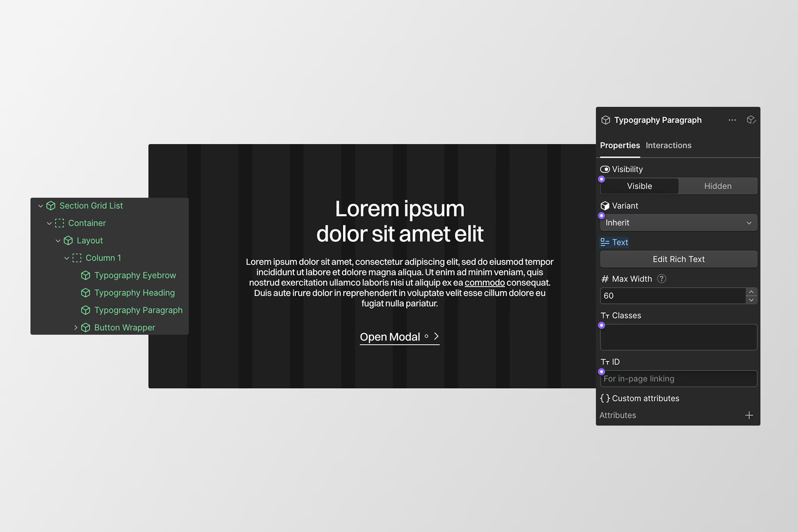Click the Text property label
The width and height of the screenshot is (798, 532).
[x=620, y=242]
